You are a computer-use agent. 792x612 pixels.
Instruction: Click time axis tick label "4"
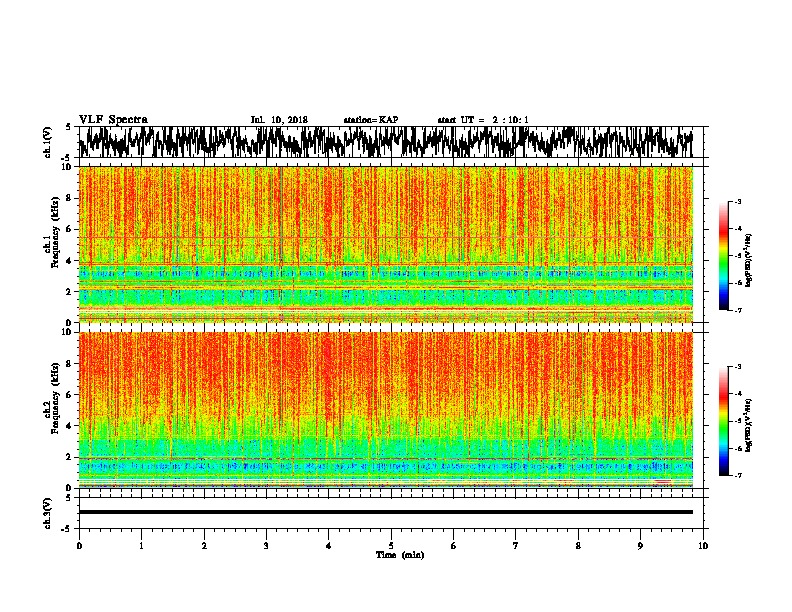[x=329, y=545]
